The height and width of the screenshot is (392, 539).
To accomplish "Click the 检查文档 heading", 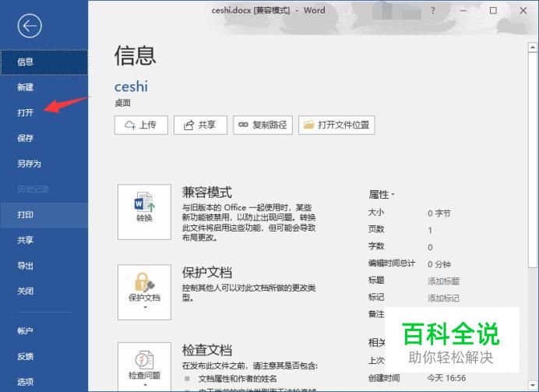I will point(207,350).
